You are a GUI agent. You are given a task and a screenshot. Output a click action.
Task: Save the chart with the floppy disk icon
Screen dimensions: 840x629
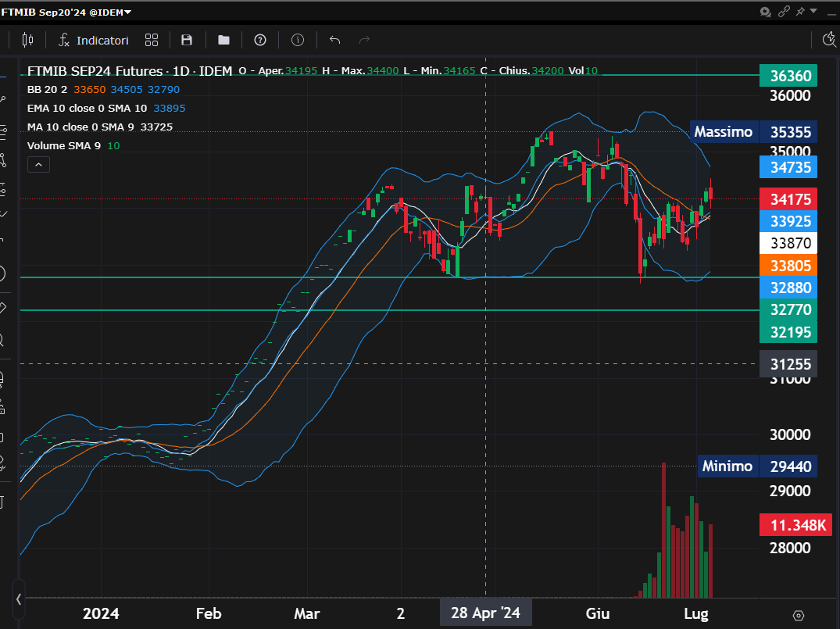(x=187, y=40)
